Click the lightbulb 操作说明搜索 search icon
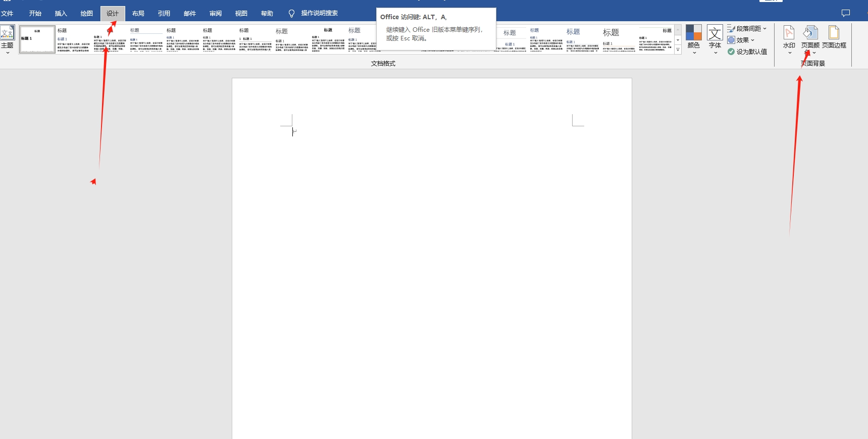Image resolution: width=868 pixels, height=439 pixels. [x=291, y=14]
